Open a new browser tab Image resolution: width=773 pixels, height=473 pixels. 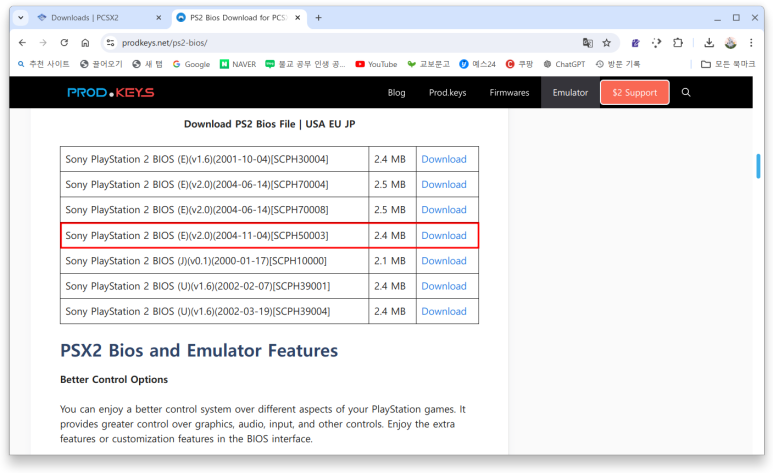tap(318, 18)
